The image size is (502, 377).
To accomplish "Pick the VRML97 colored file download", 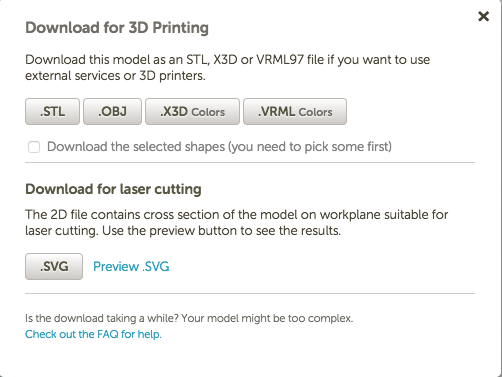I will point(295,111).
